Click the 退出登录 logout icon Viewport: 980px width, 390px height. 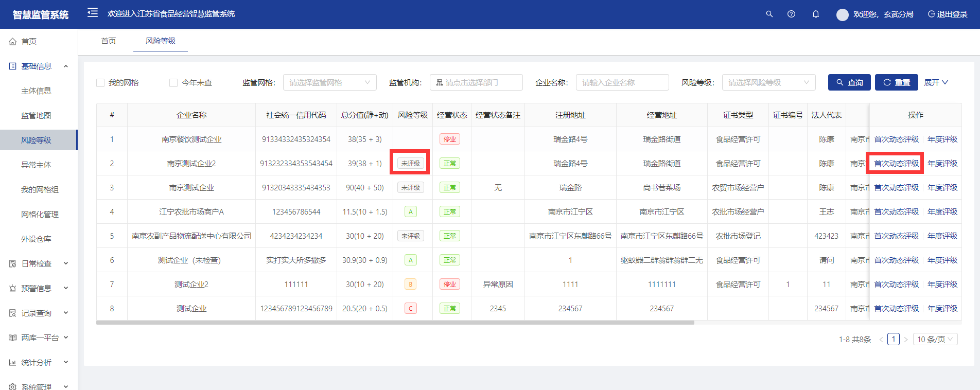tap(931, 14)
